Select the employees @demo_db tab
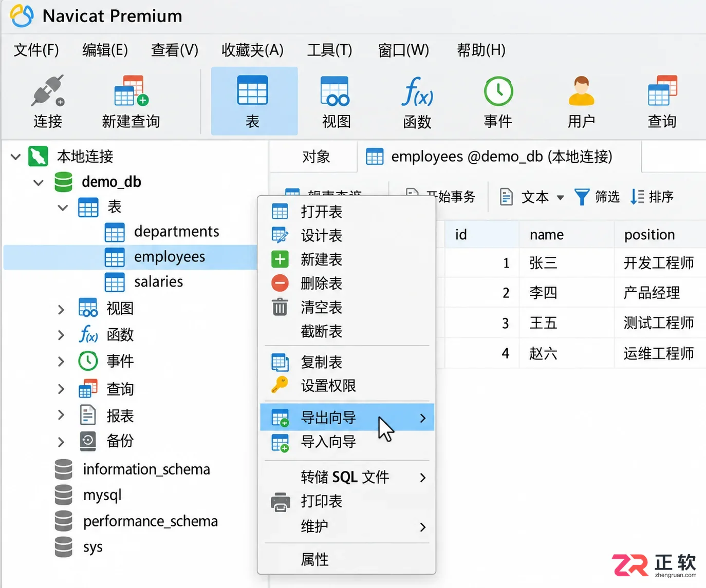Screen dimensions: 706x588 tap(499, 157)
